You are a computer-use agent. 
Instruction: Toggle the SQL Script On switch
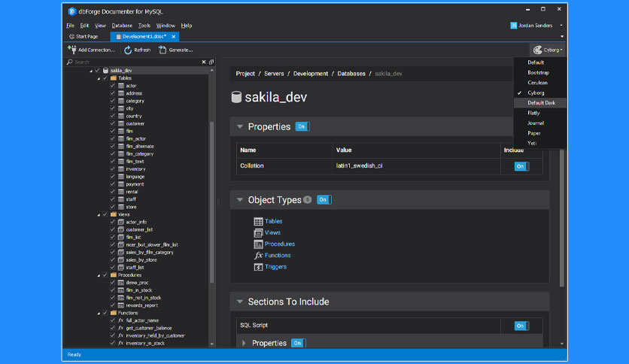(x=521, y=326)
